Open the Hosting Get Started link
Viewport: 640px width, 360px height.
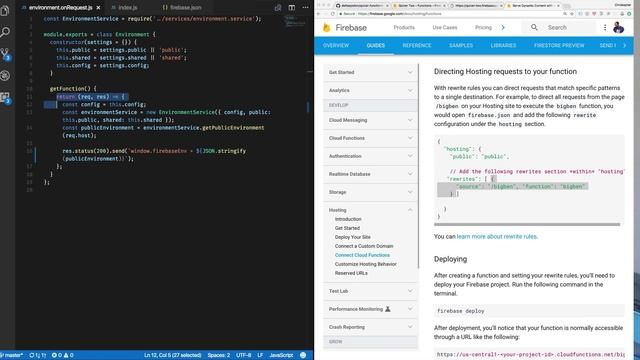coord(347,228)
